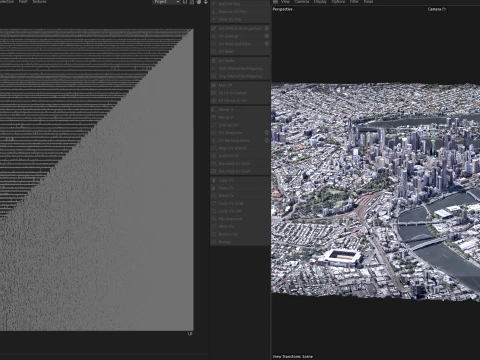Open the viewport View menu
The image size is (480, 360).
[x=285, y=2]
